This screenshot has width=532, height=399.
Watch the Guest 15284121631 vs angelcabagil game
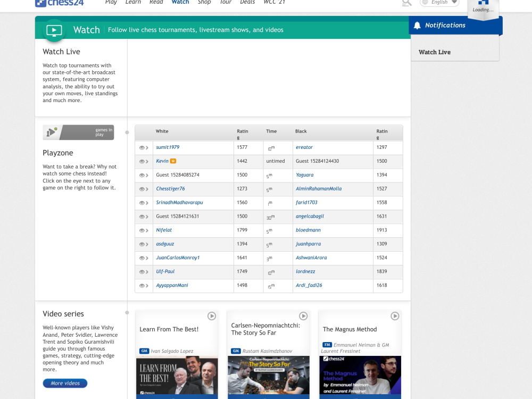(x=144, y=217)
